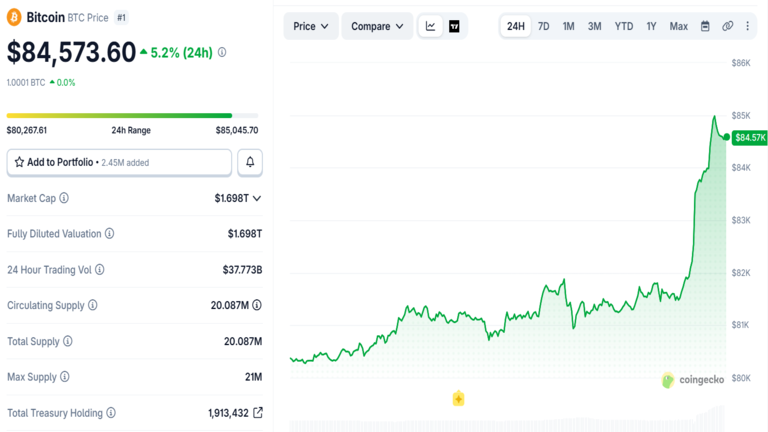Click info icon beside 20.087M circulating value

point(257,305)
